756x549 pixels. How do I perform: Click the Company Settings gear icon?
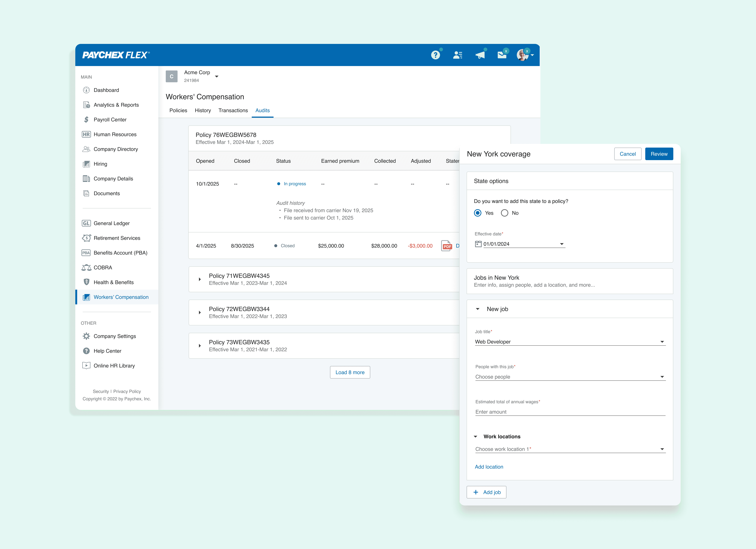coord(86,336)
